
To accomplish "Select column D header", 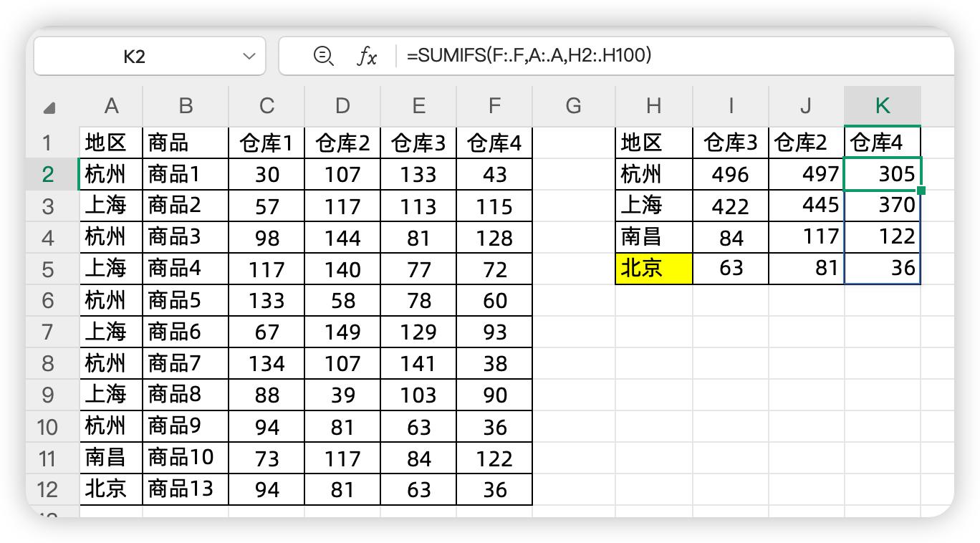I will 342,106.
